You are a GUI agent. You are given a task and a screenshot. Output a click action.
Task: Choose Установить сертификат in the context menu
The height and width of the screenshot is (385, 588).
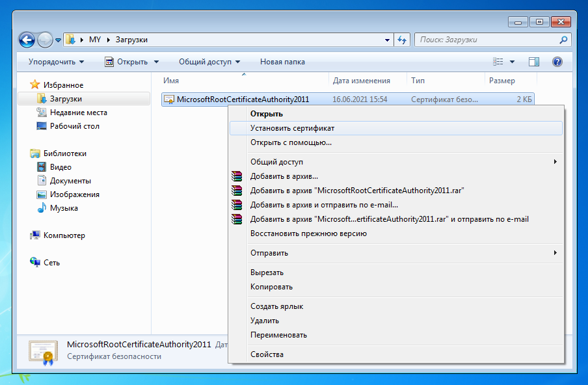pos(395,128)
